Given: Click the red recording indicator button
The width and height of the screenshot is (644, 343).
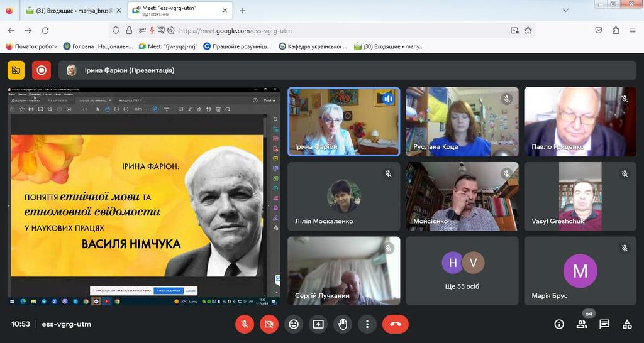Looking at the screenshot, I should coord(42,70).
